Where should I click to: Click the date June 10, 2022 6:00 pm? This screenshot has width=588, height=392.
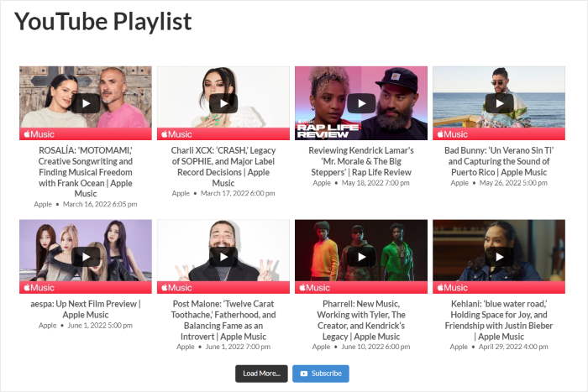375,347
